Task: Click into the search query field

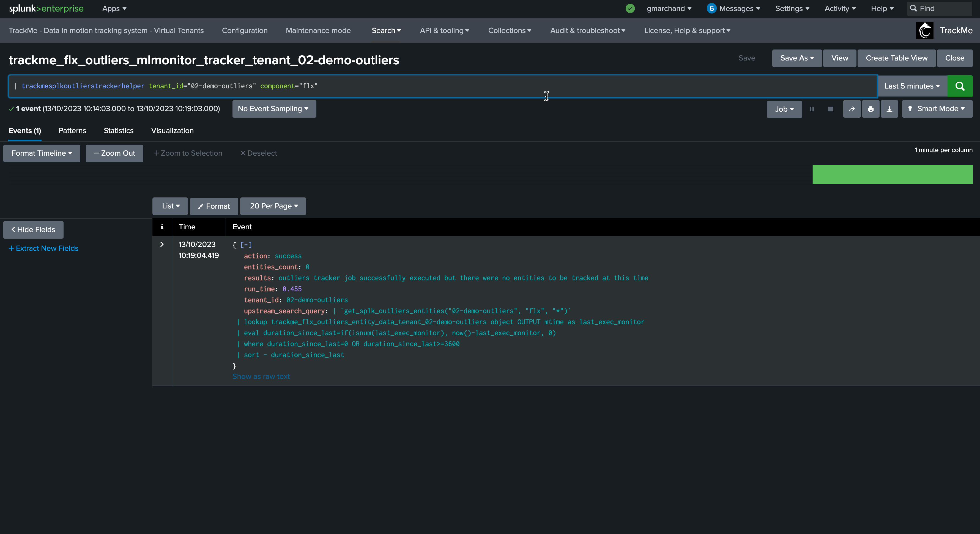Action: point(443,86)
